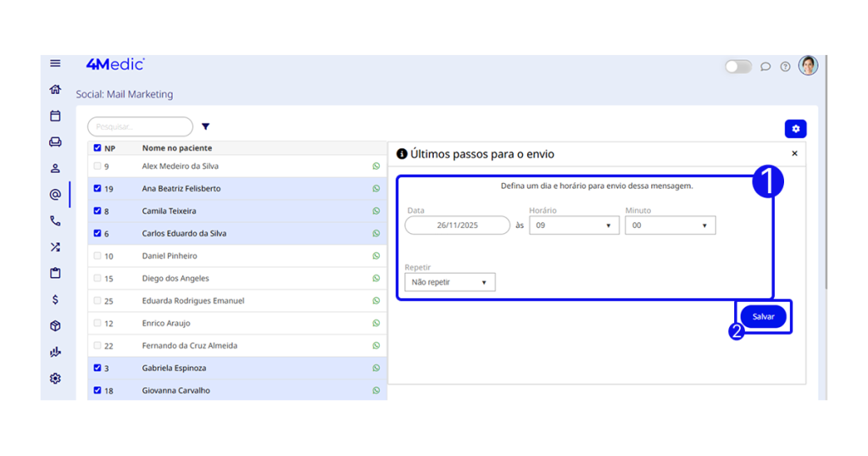Click the dollar sign finance icon
868x456 pixels.
[55, 299]
